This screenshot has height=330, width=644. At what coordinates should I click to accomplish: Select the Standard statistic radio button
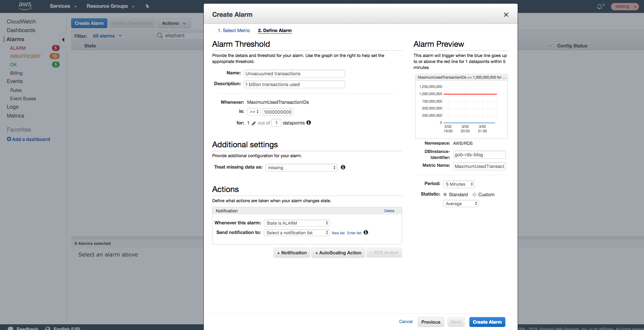pyautogui.click(x=445, y=194)
